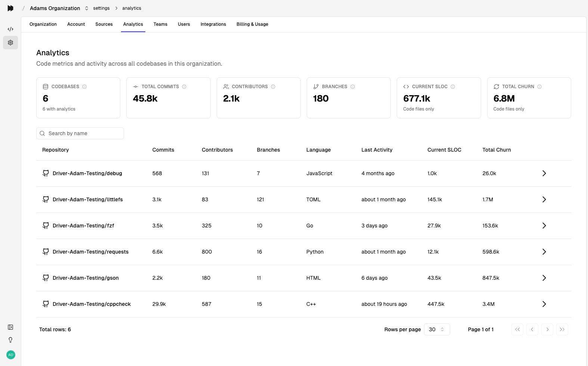
Task: Expand the fzf repository row chevron
Action: click(x=544, y=226)
